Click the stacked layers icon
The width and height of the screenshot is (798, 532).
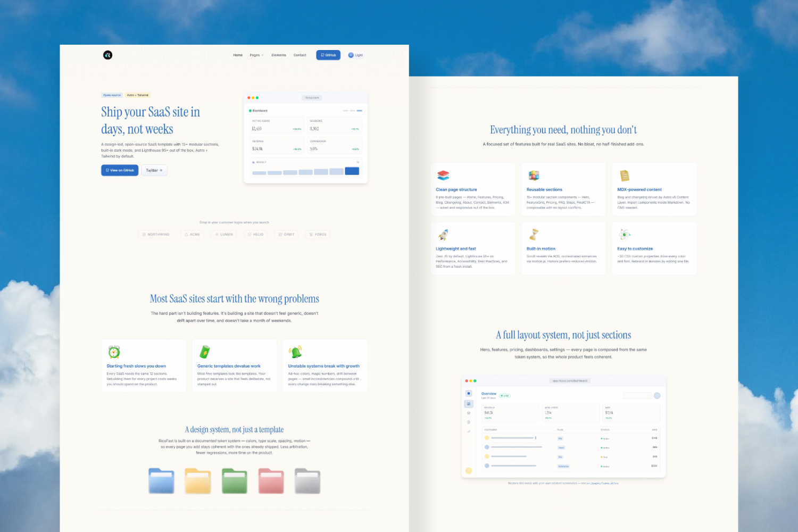pos(443,176)
